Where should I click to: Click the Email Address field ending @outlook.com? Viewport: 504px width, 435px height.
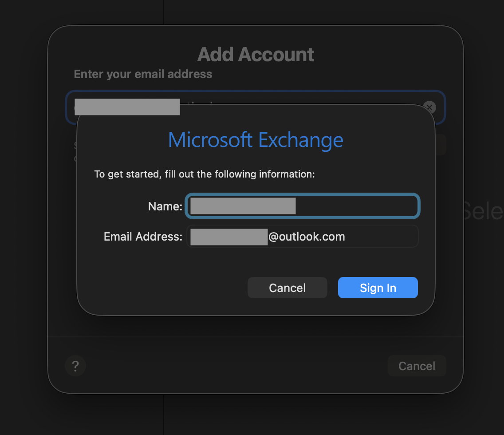[x=303, y=236]
